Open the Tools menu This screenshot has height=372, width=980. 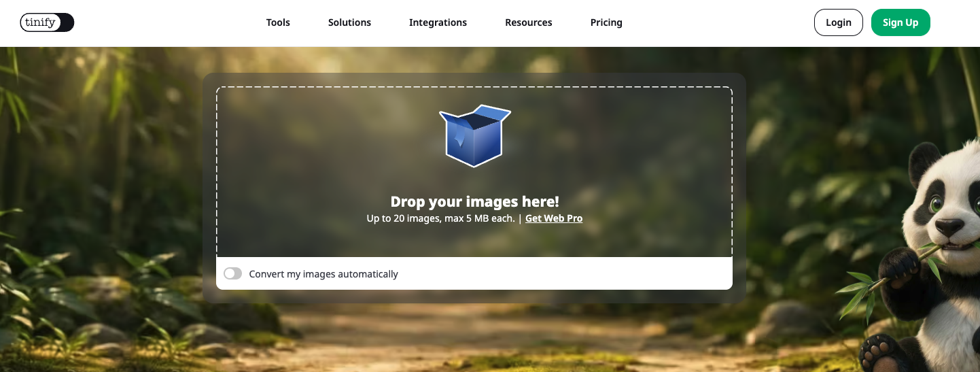278,22
